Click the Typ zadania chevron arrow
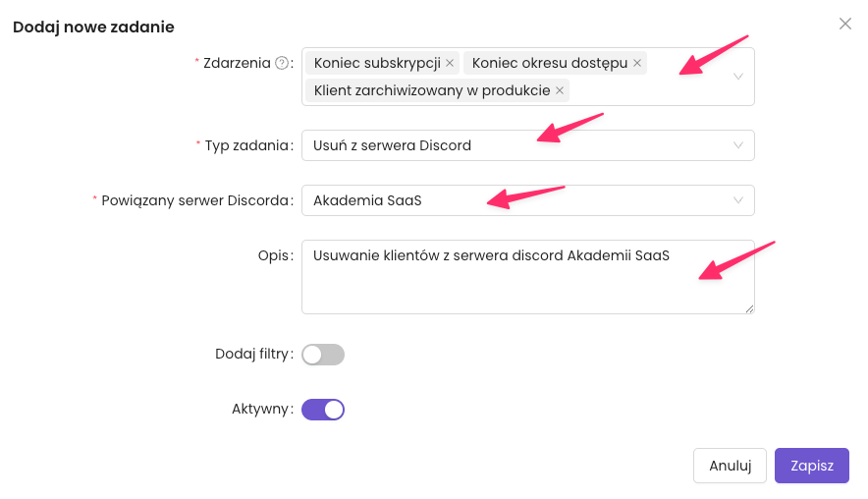868x499 pixels. tap(738, 145)
